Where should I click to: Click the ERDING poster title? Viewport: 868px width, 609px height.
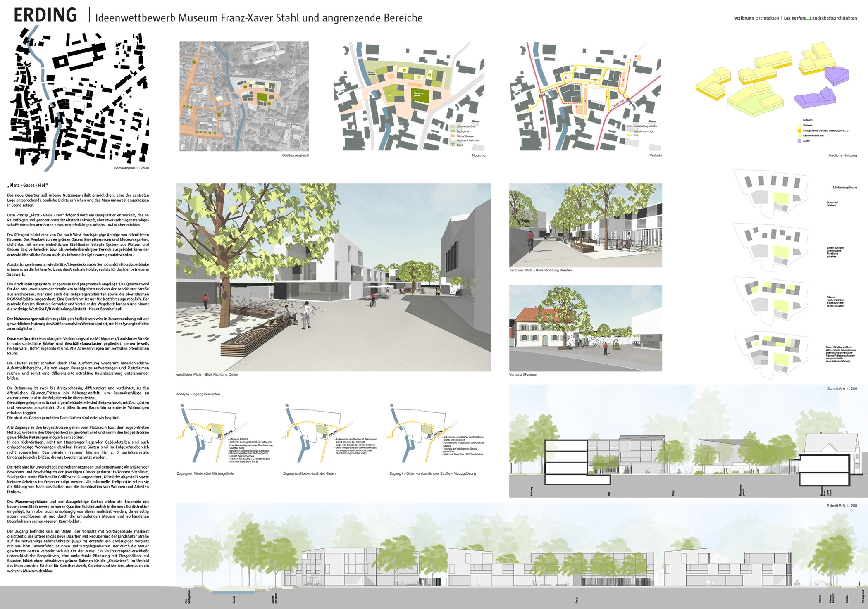[45, 15]
